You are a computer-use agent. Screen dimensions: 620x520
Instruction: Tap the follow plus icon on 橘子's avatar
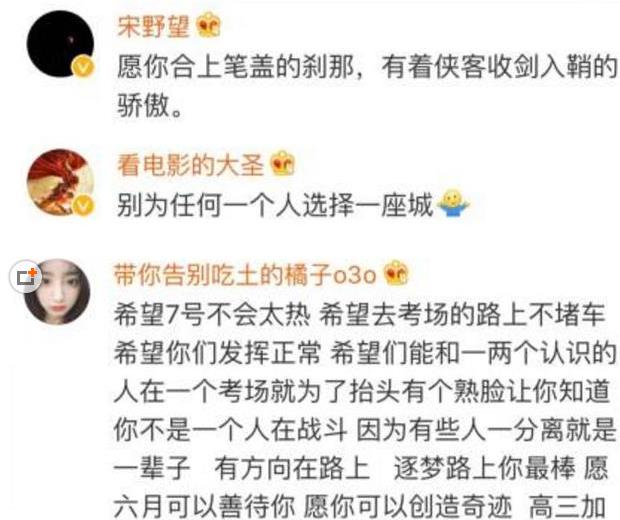point(26,276)
